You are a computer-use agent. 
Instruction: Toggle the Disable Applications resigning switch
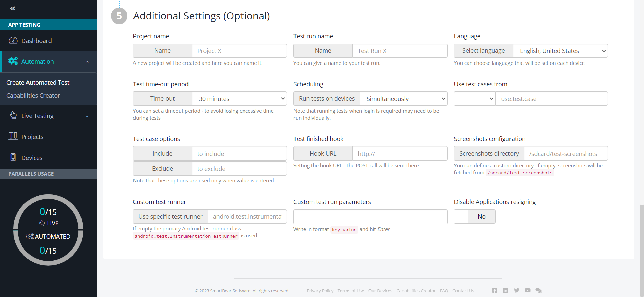tap(475, 217)
